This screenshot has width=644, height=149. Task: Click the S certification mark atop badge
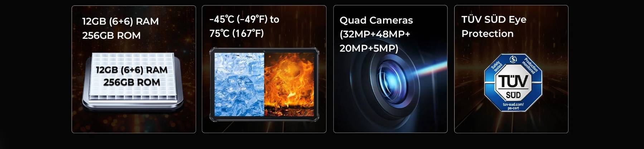pyautogui.click(x=513, y=59)
